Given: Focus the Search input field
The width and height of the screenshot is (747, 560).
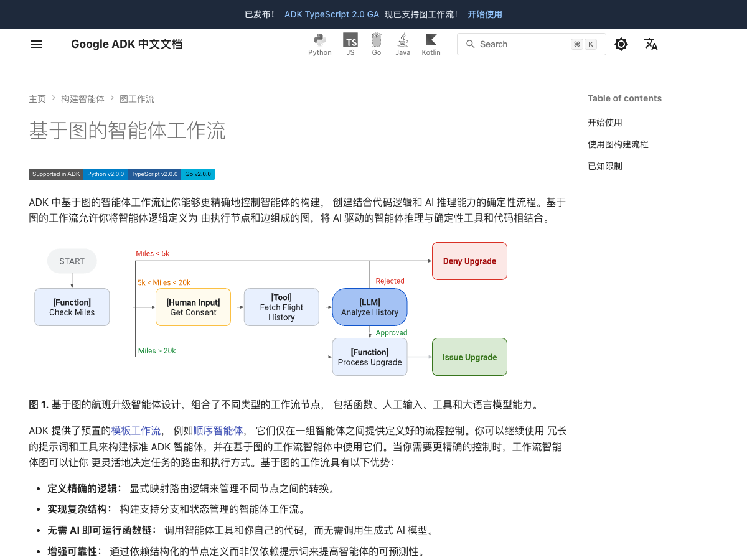Looking at the screenshot, I should [x=532, y=44].
